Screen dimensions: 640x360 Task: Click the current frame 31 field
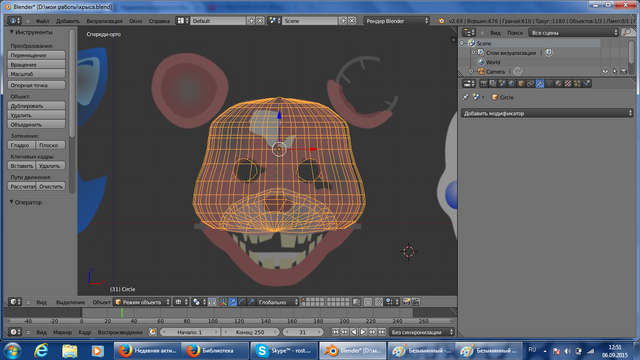[303, 332]
